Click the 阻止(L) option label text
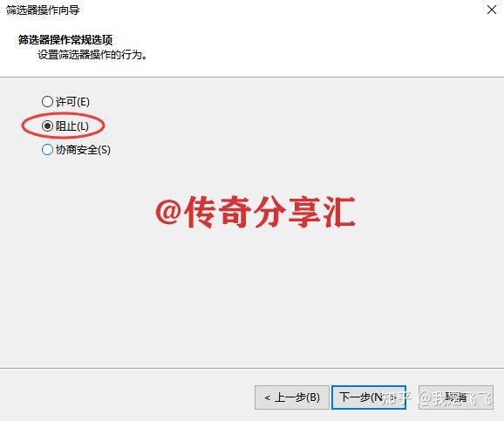The width and height of the screenshot is (504, 421). (x=72, y=126)
